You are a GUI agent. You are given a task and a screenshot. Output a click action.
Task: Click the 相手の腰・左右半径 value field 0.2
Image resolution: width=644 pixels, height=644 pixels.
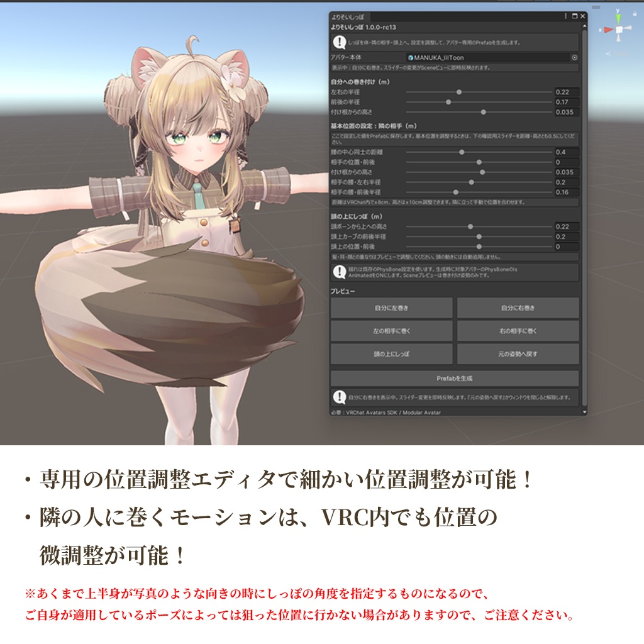click(567, 182)
